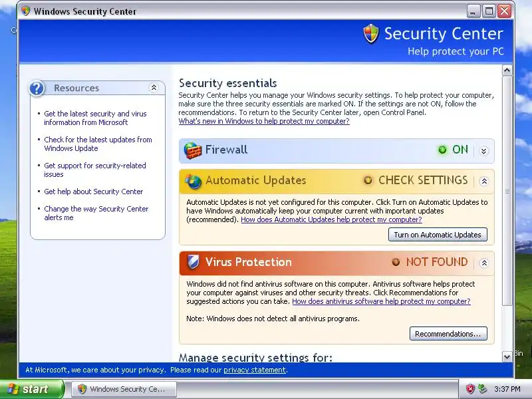Click the Virus Protection shield icon
This screenshot has width=532, height=399.
[193, 262]
